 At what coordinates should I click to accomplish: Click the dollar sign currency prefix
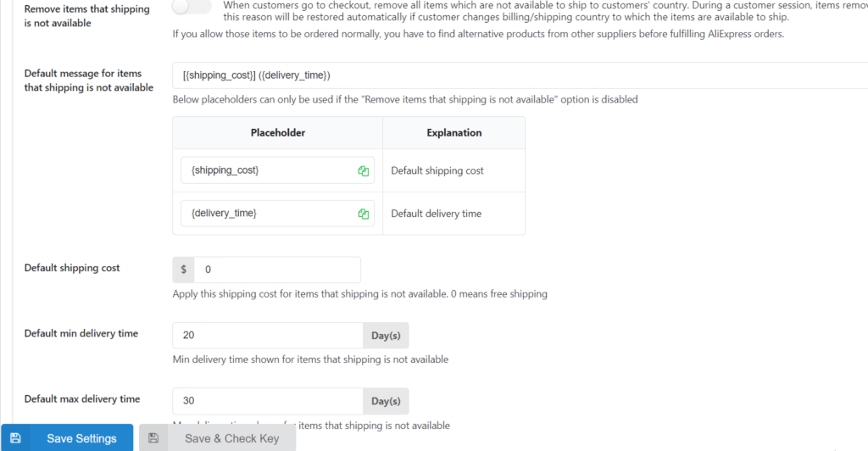coord(183,270)
